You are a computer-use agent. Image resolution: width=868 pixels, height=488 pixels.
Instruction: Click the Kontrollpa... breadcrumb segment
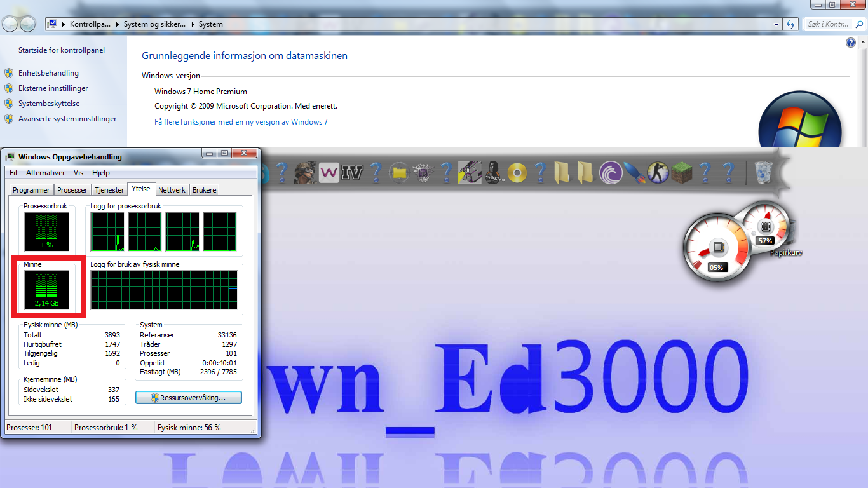pos(90,24)
